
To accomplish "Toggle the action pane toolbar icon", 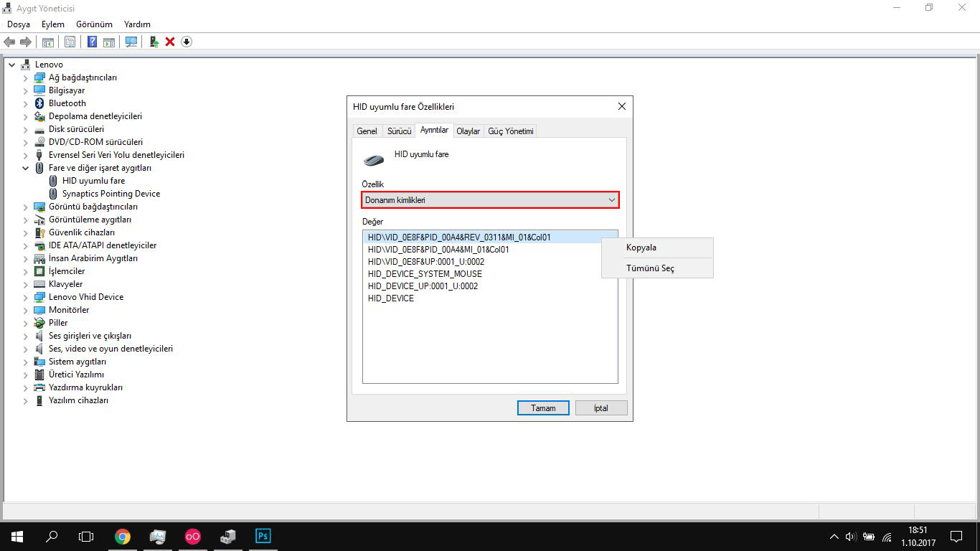I will pyautogui.click(x=109, y=42).
